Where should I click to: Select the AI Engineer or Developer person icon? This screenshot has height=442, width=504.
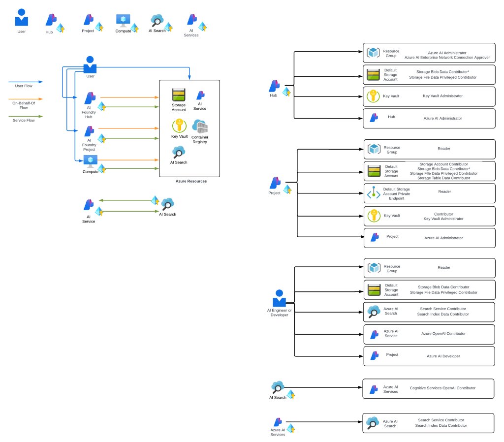click(280, 298)
